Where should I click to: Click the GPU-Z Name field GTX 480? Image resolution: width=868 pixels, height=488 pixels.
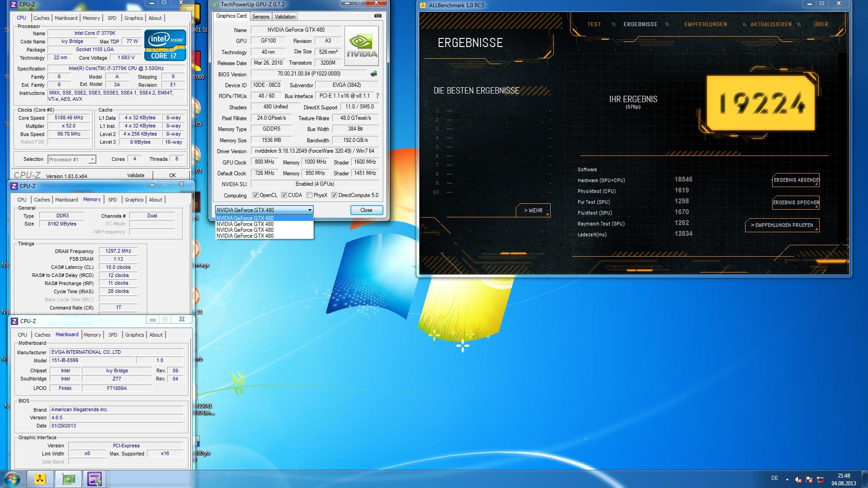pos(296,30)
